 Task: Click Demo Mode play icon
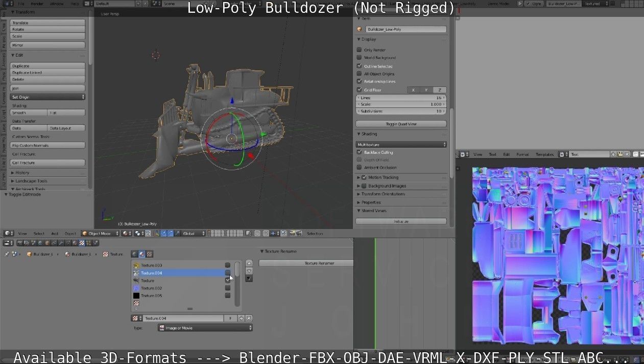(x=520, y=4)
